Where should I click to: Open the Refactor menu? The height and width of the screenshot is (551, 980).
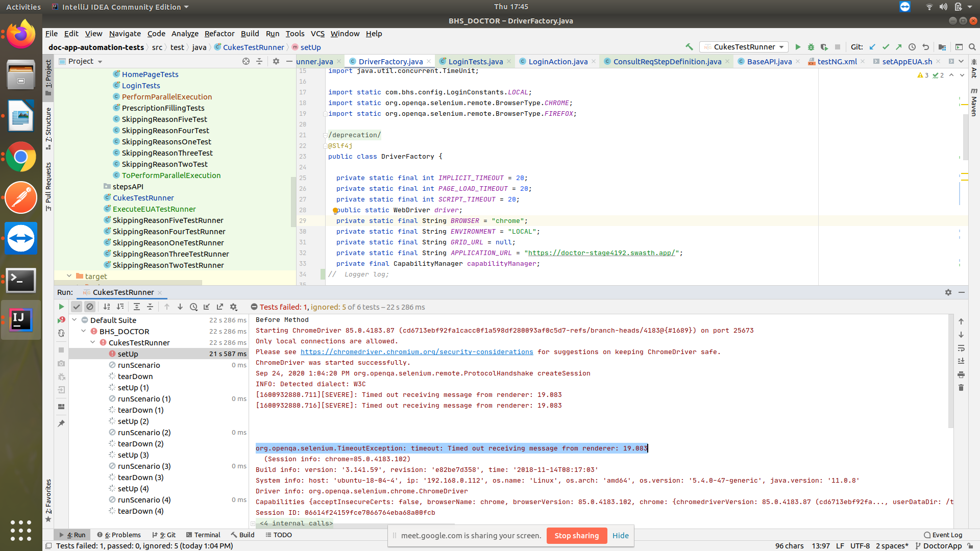(219, 34)
